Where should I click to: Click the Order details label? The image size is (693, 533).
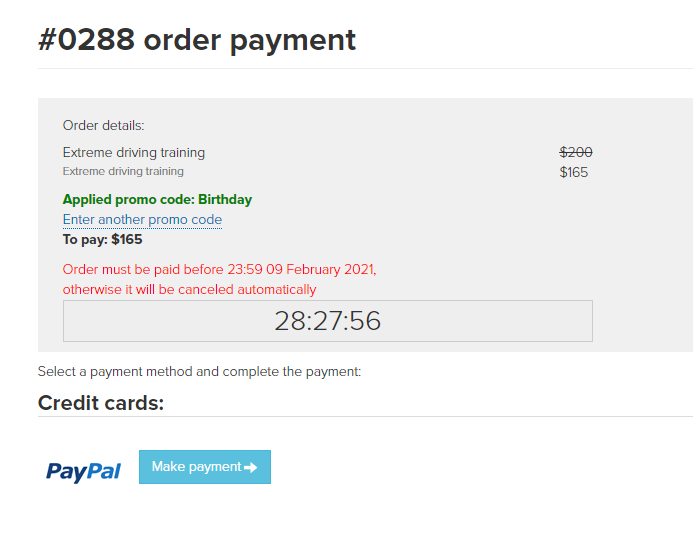tap(103, 126)
